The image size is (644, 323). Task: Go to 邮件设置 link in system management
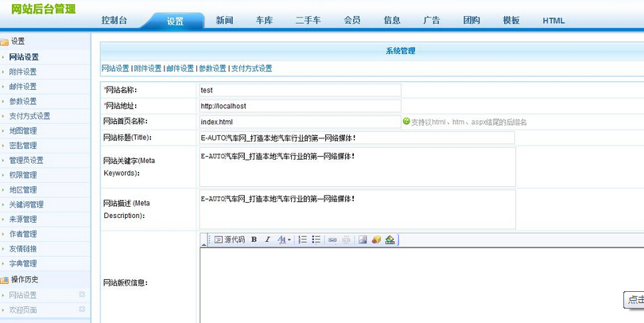click(180, 69)
